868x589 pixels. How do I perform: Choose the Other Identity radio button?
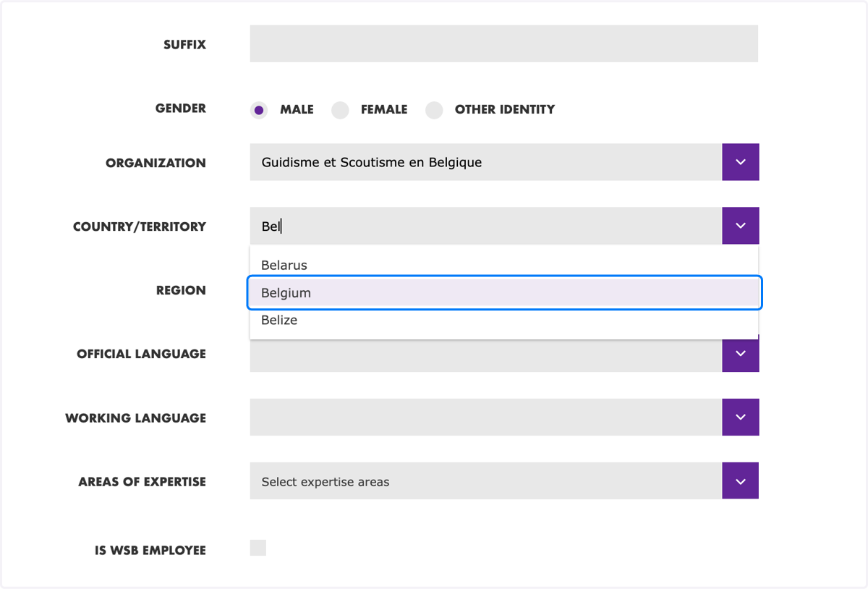tap(434, 110)
